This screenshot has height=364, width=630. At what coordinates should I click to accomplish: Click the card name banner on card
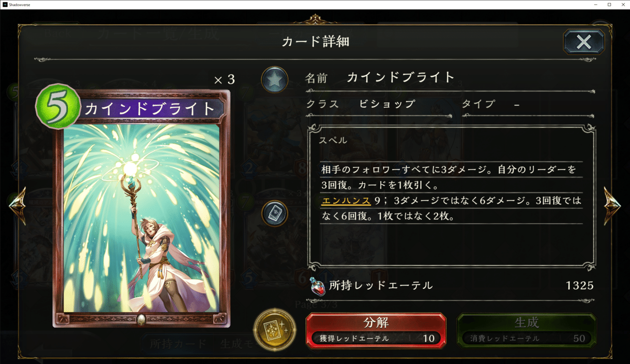(150, 109)
